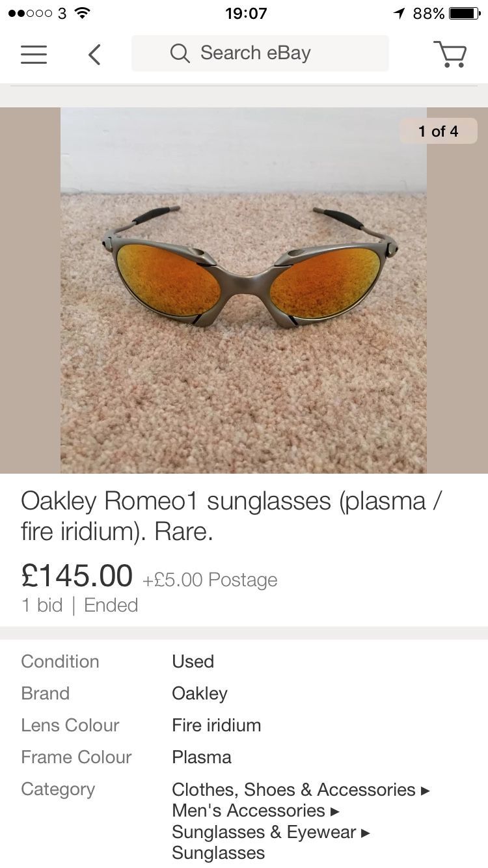Open the shopping cart

(x=450, y=54)
